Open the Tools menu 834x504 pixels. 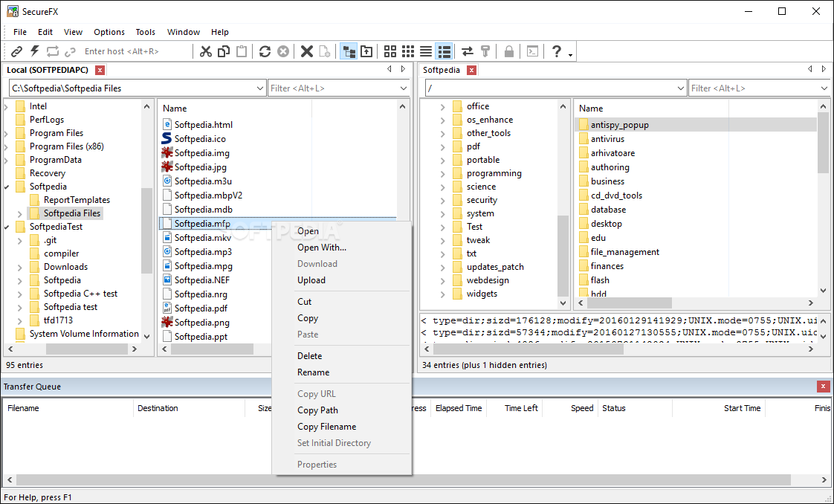click(145, 32)
